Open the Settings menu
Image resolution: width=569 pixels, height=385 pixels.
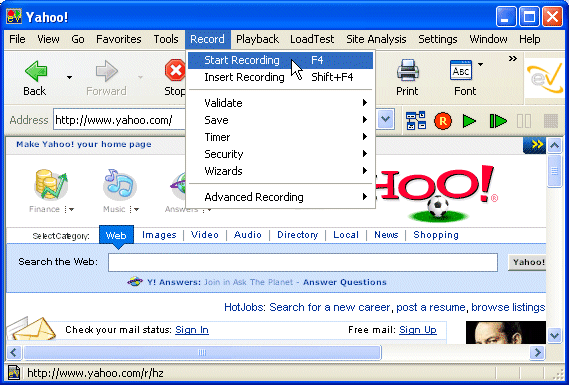click(438, 39)
